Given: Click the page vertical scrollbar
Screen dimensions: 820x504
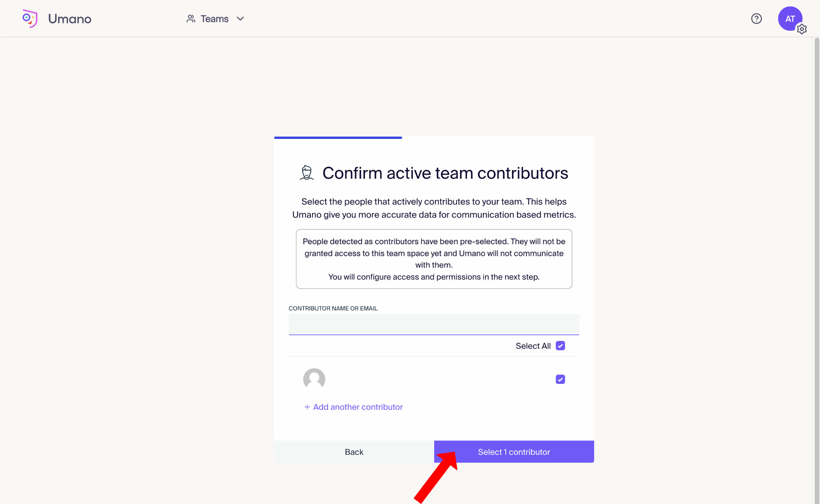Looking at the screenshot, I should 816,246.
